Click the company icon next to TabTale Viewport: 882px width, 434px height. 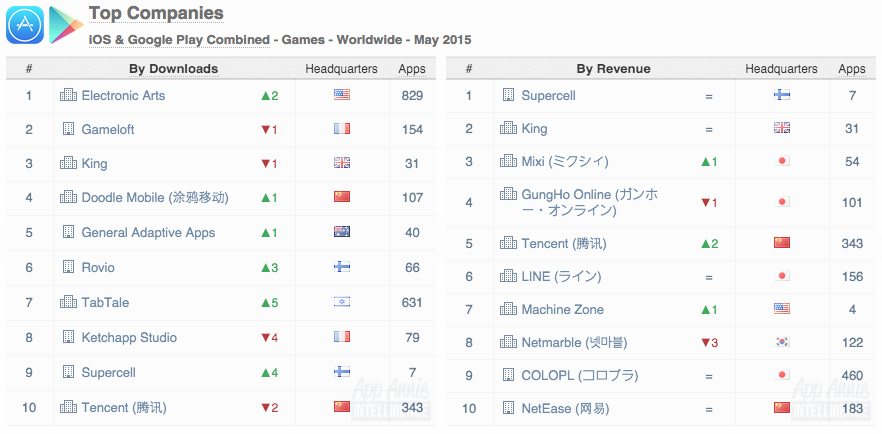pyautogui.click(x=68, y=301)
